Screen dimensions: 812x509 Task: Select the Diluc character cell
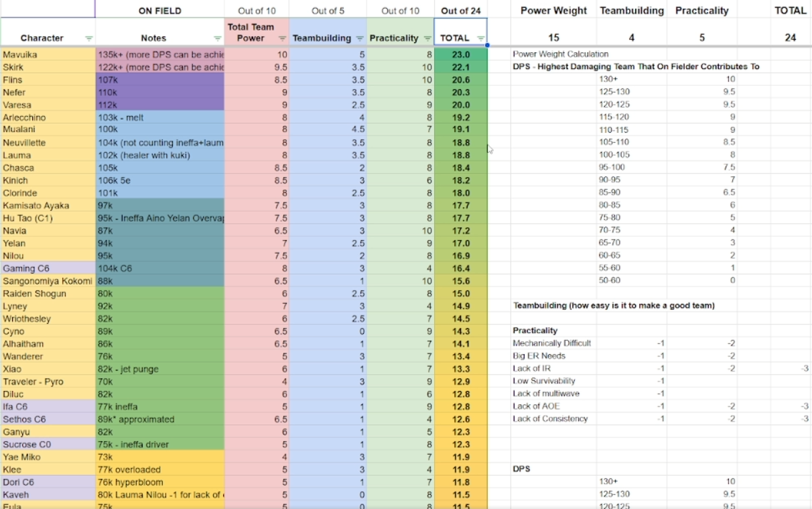point(48,394)
